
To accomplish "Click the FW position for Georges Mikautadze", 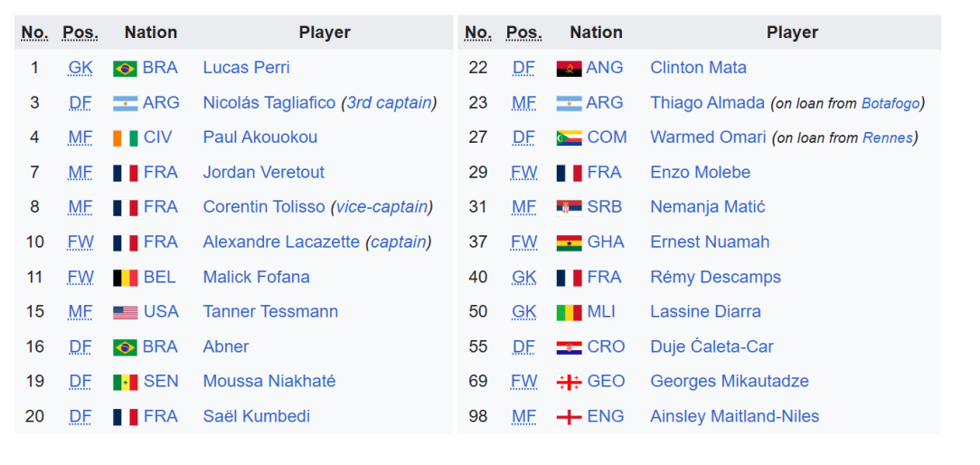I will point(523,381).
